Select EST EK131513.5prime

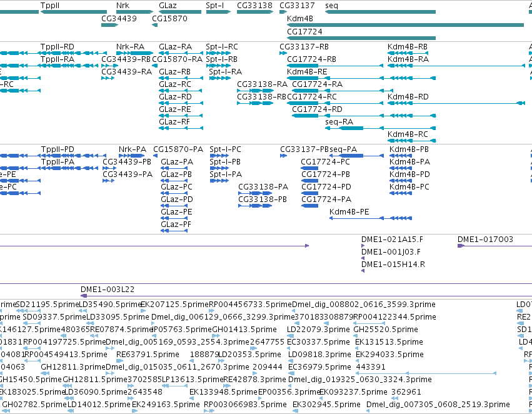point(389,342)
